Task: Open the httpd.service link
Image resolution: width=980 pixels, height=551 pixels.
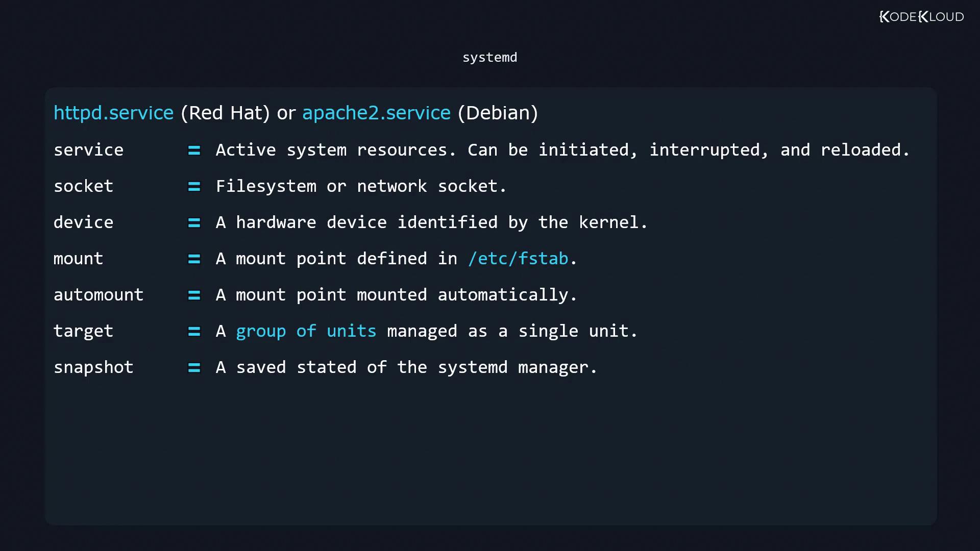Action: click(113, 113)
